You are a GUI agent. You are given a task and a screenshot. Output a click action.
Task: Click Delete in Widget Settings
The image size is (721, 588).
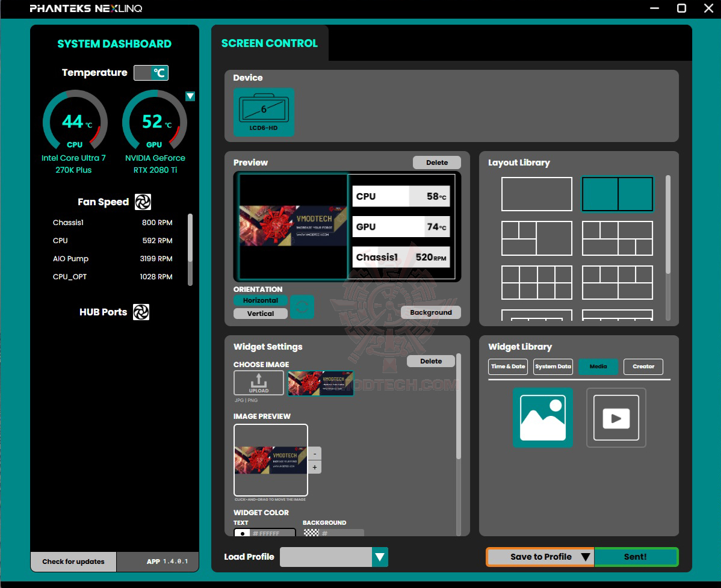coord(431,361)
